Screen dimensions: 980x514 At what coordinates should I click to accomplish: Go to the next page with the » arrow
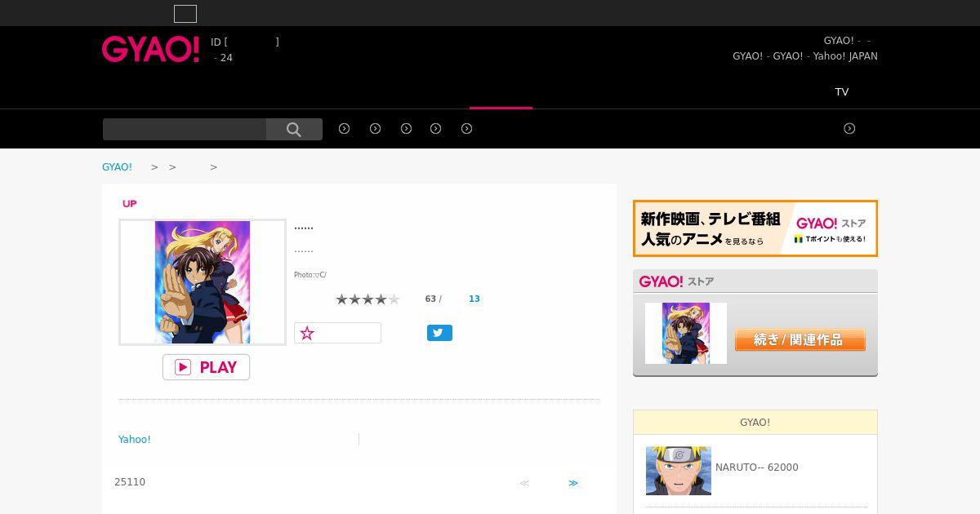(573, 483)
